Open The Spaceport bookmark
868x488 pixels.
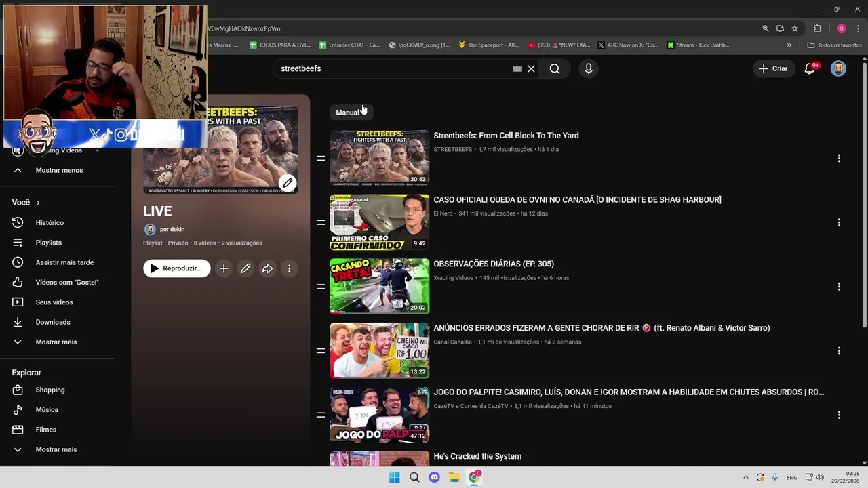(x=488, y=45)
